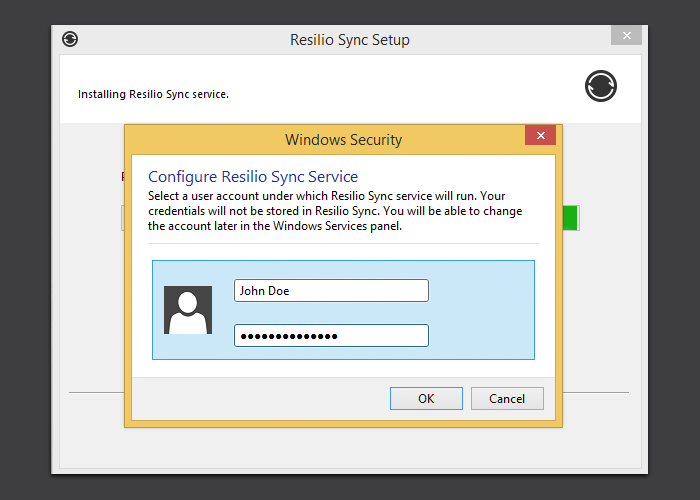Viewport: 700px width, 500px height.
Task: Click the 'Windows Security' title text
Action: pos(343,140)
